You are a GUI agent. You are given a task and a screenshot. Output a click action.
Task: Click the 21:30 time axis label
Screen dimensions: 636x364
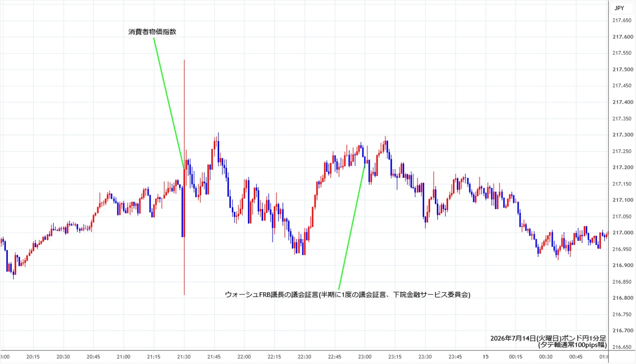tap(184, 357)
